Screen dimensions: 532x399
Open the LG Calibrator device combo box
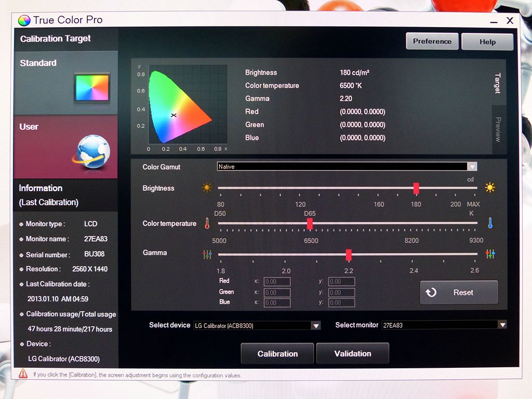tap(257, 326)
